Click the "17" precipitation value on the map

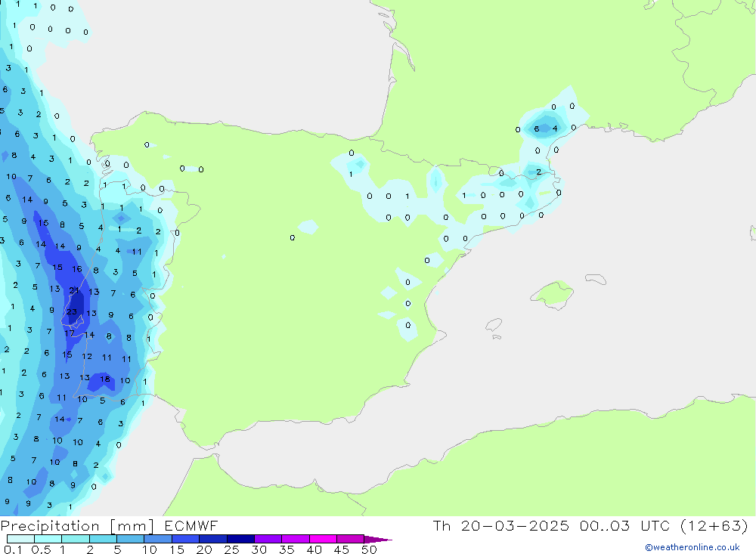(70, 333)
